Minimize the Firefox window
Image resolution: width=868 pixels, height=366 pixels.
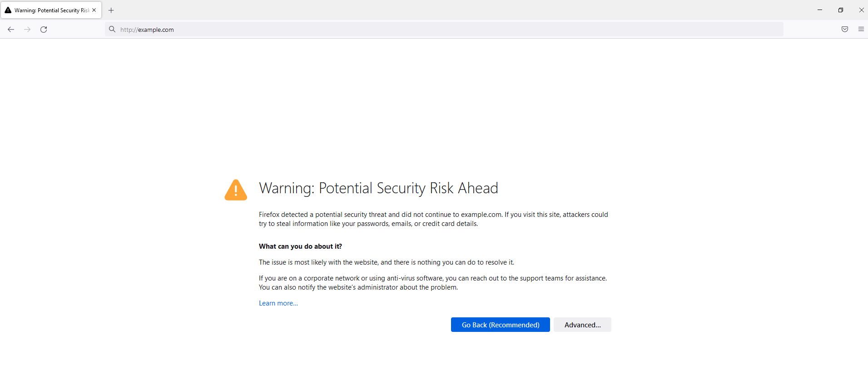click(820, 10)
